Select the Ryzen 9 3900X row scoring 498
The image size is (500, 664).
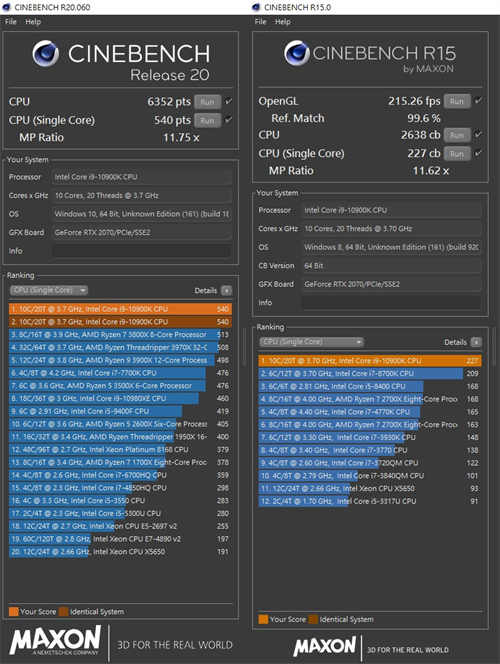[120, 360]
